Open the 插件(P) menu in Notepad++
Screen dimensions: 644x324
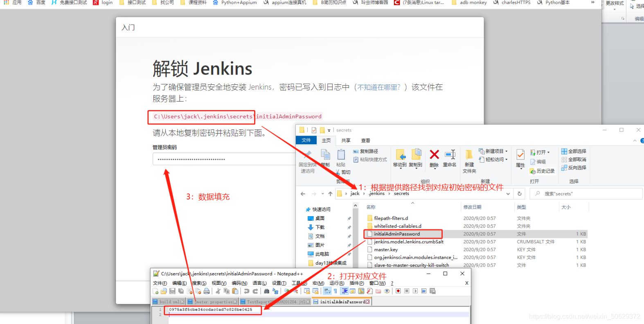356,283
